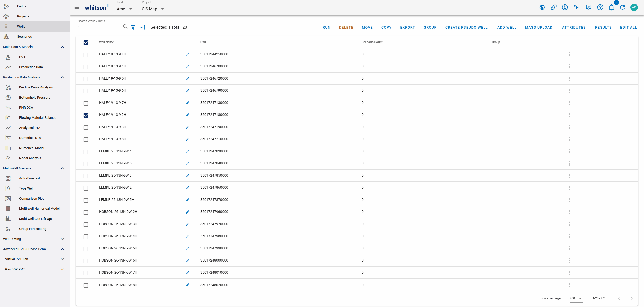Click the search magnifier icon
644x307 pixels.
pyautogui.click(x=125, y=27)
